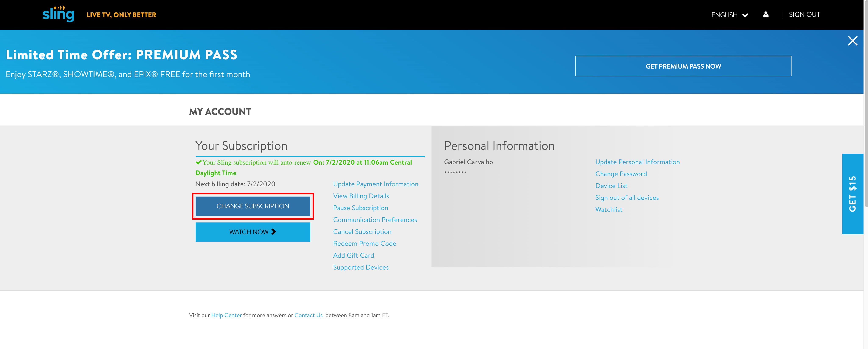The image size is (868, 349).
Task: Open Update Payment Information link
Action: click(x=375, y=184)
